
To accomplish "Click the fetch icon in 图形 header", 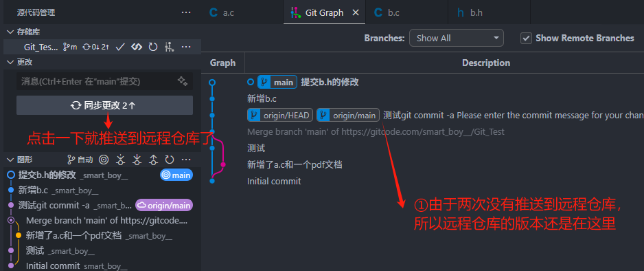I will pos(120,160).
